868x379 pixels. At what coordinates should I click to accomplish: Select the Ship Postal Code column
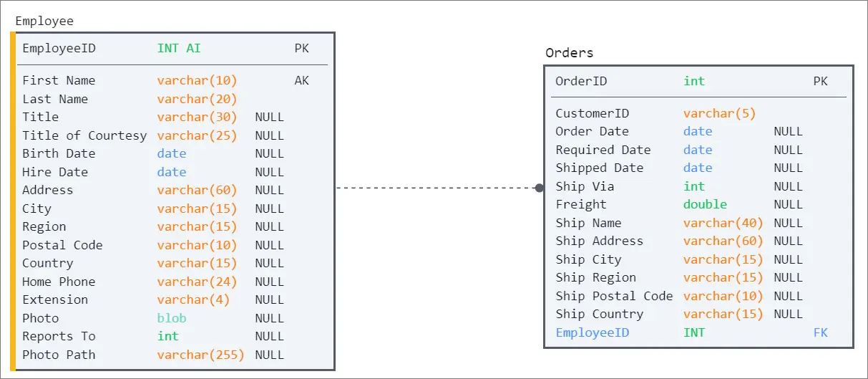point(614,296)
